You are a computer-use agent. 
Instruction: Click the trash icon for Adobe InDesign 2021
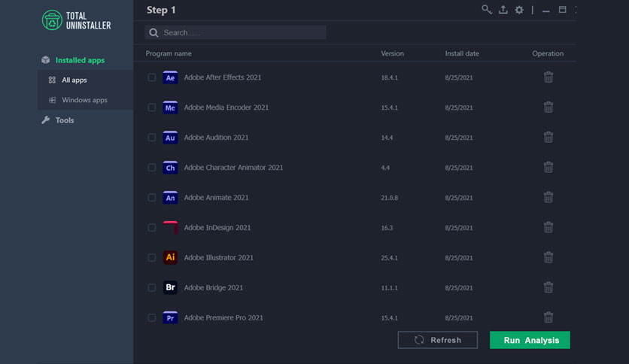pos(548,227)
